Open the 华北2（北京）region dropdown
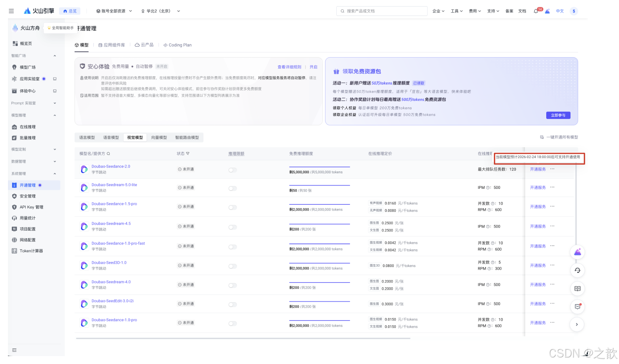 (160, 11)
